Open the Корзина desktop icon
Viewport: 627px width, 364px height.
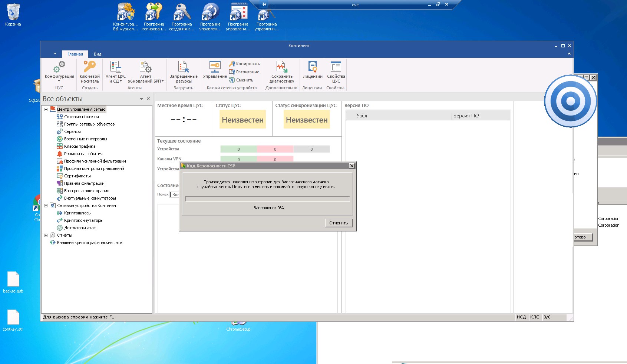point(13,15)
